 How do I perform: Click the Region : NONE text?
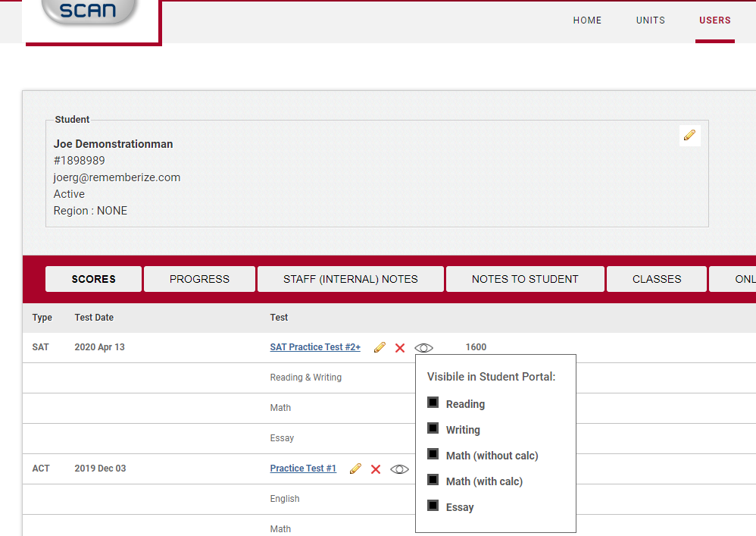coord(90,211)
